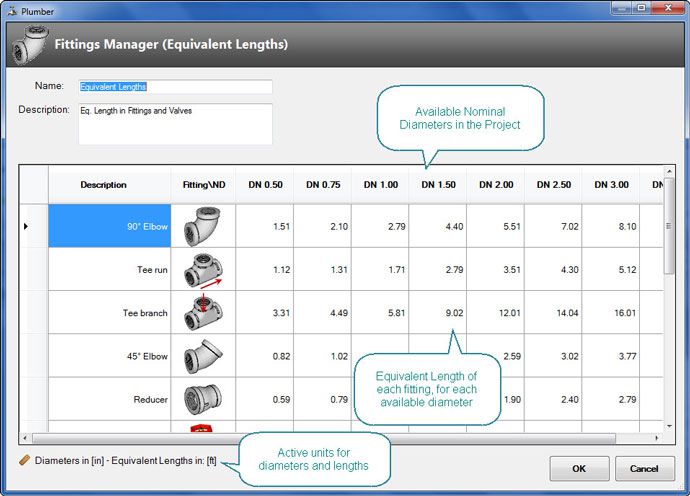The image size is (690, 496).
Task: Select the DN 2.00 column header
Action: click(496, 185)
